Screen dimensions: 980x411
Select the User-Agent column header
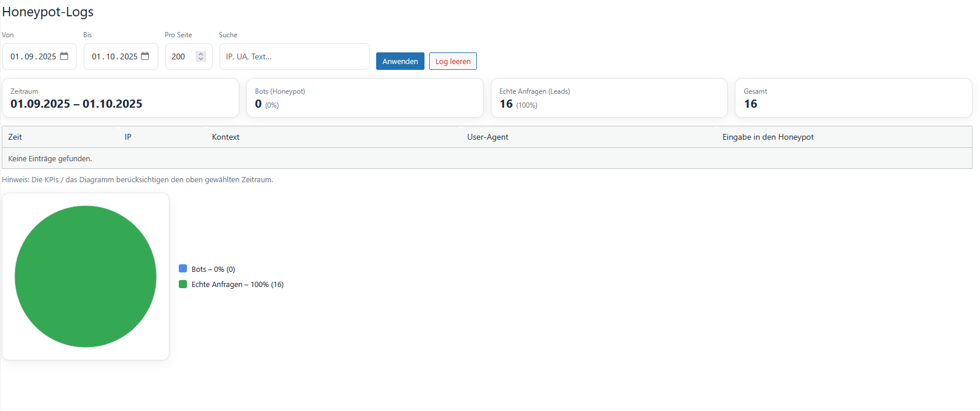pos(487,137)
